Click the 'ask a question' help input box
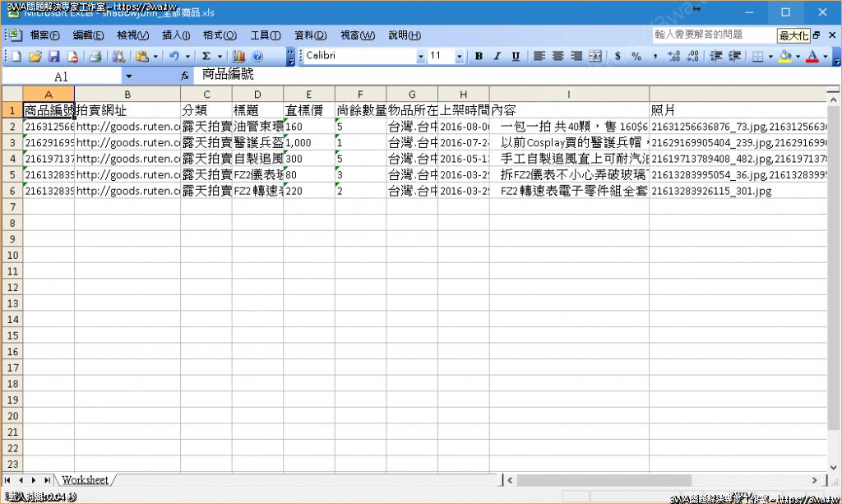This screenshot has height=504, width=842. coord(712,35)
